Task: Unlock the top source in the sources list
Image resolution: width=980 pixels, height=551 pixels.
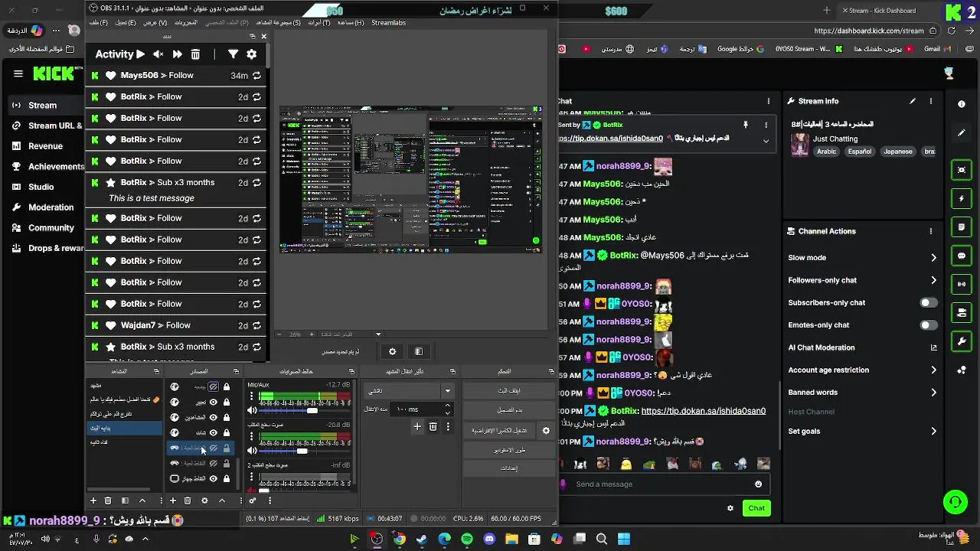Action: click(x=227, y=387)
